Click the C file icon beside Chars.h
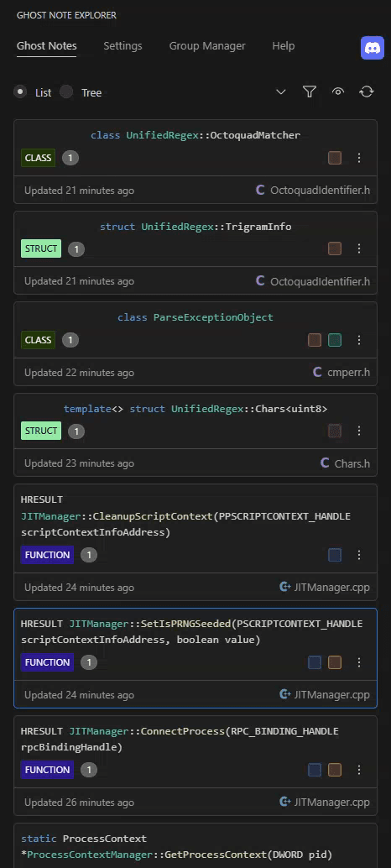391x868 pixels. 326,463
